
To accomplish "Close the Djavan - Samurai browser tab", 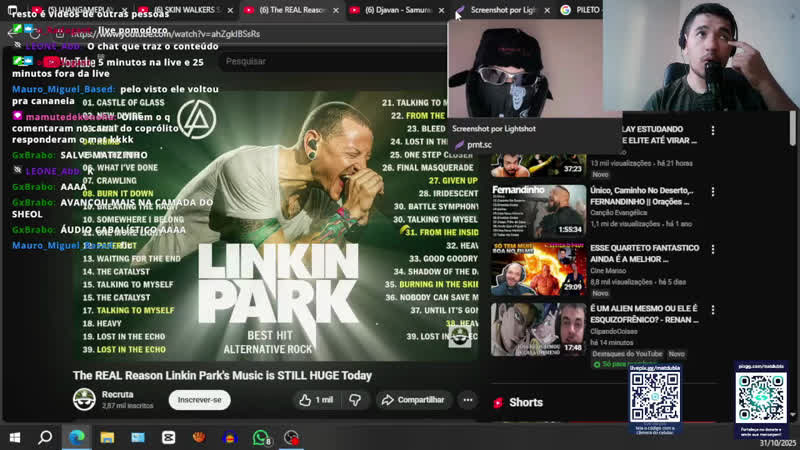I will coord(442,10).
